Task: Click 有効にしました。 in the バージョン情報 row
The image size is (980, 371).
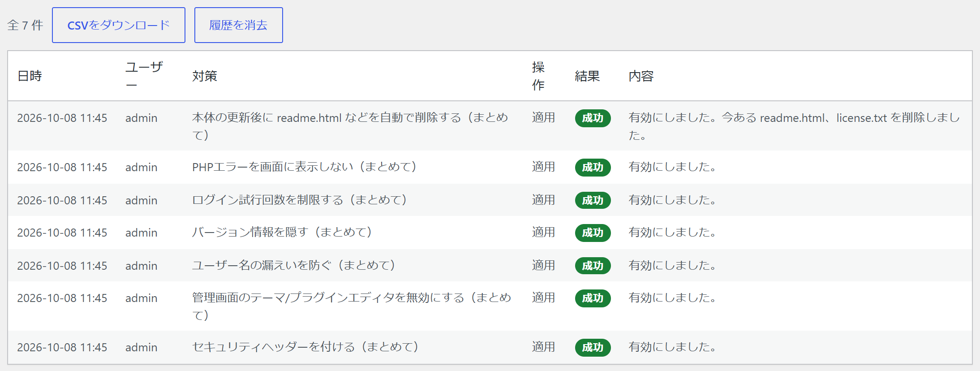Action: click(x=673, y=232)
